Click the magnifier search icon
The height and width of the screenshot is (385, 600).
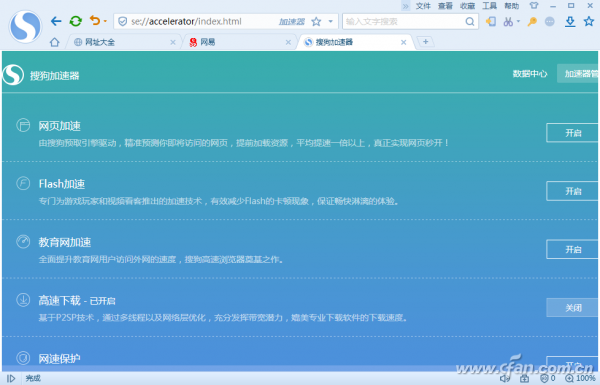470,21
